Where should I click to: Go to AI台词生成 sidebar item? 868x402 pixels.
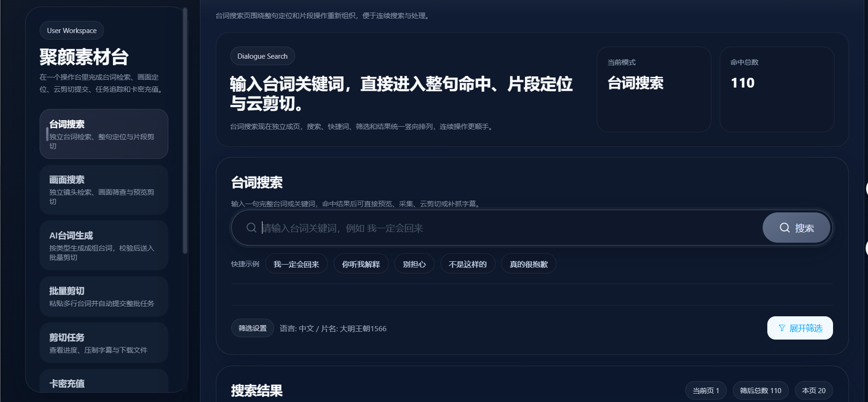click(x=104, y=245)
